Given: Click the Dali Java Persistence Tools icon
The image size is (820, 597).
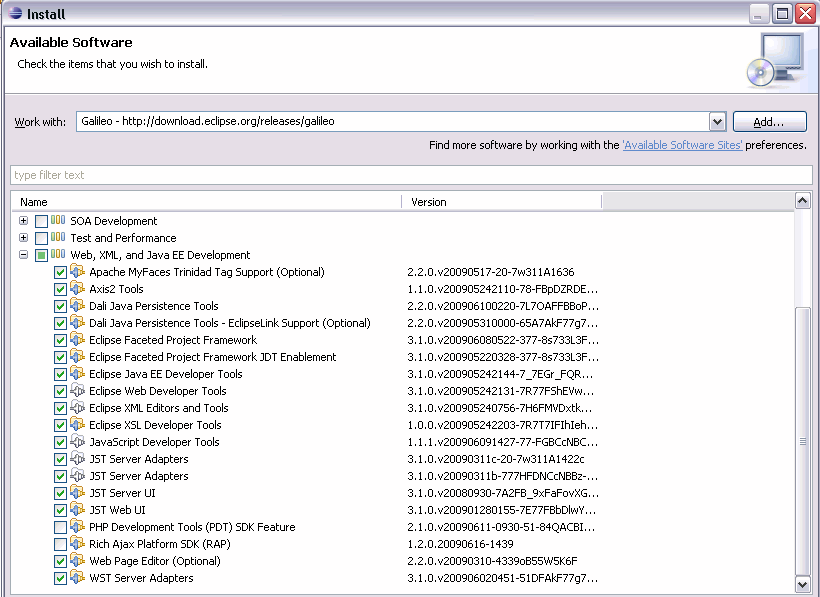Looking at the screenshot, I should pos(77,306).
